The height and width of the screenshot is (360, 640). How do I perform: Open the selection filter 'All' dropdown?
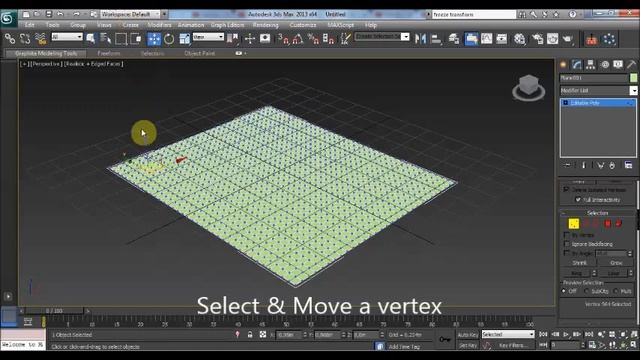point(67,37)
